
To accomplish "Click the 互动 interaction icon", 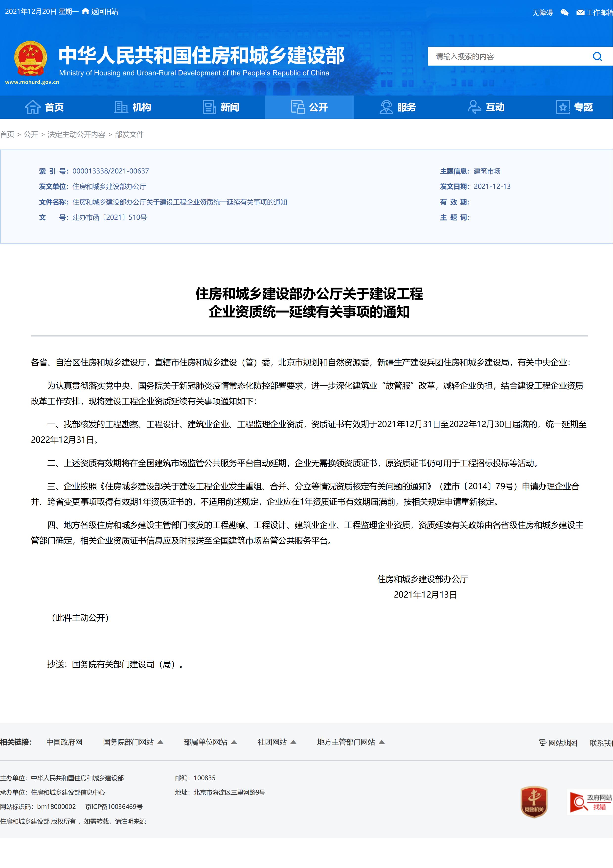I will click(x=474, y=107).
